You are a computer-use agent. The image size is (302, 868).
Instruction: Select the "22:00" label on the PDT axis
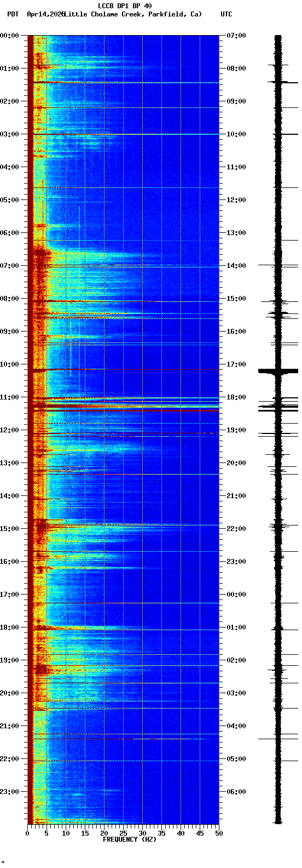coord(9,759)
